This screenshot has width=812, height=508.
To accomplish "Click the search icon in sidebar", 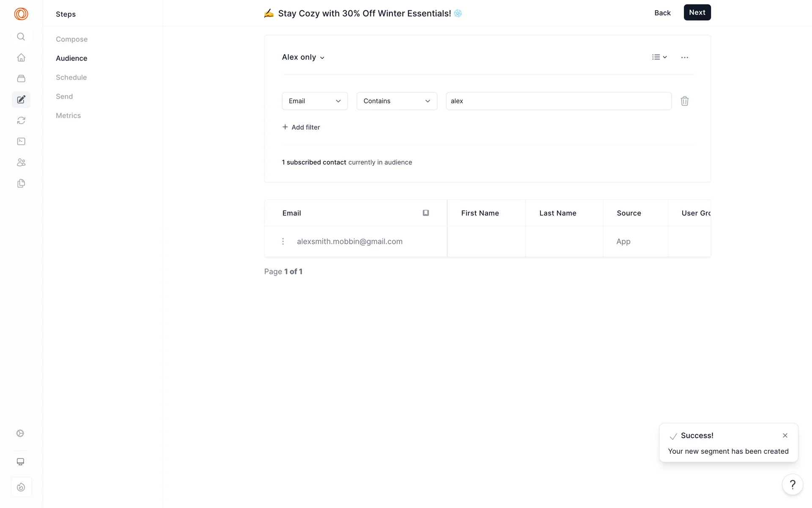I will tap(21, 37).
